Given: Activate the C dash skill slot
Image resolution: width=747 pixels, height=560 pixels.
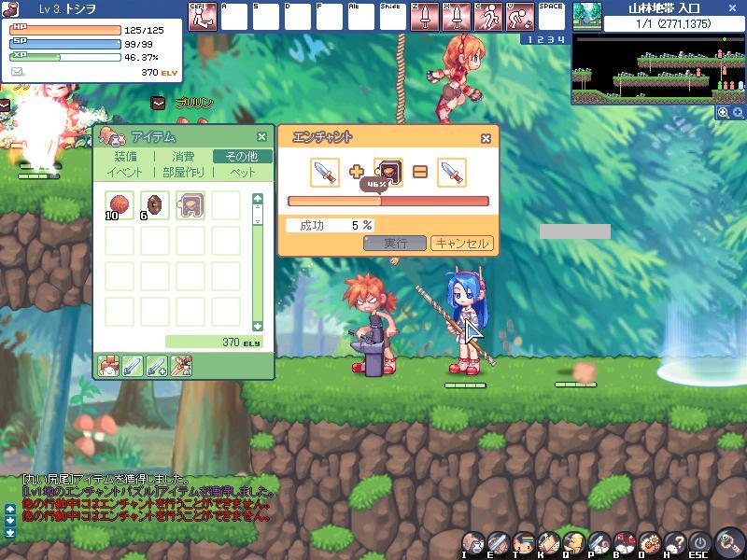Looking at the screenshot, I should (x=487, y=17).
